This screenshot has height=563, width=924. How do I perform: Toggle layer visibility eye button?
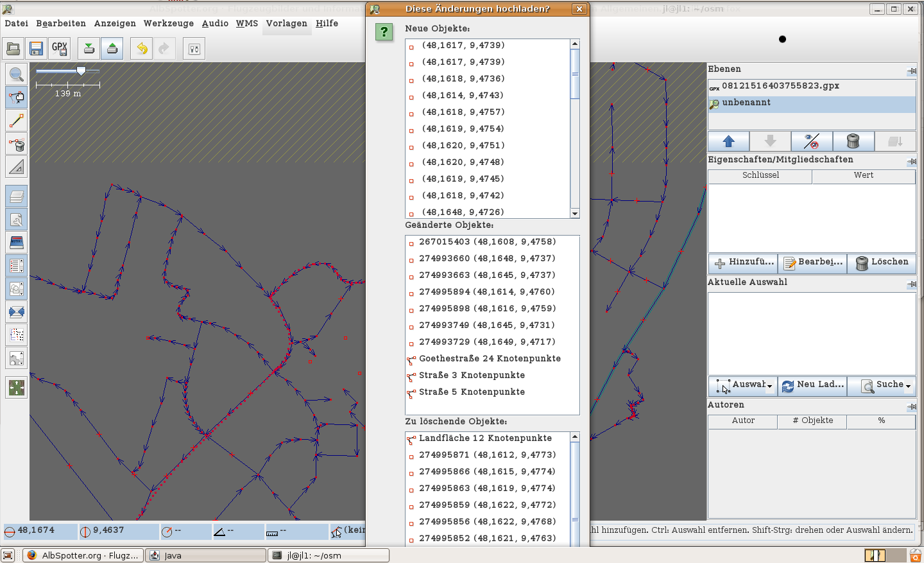[x=812, y=141]
